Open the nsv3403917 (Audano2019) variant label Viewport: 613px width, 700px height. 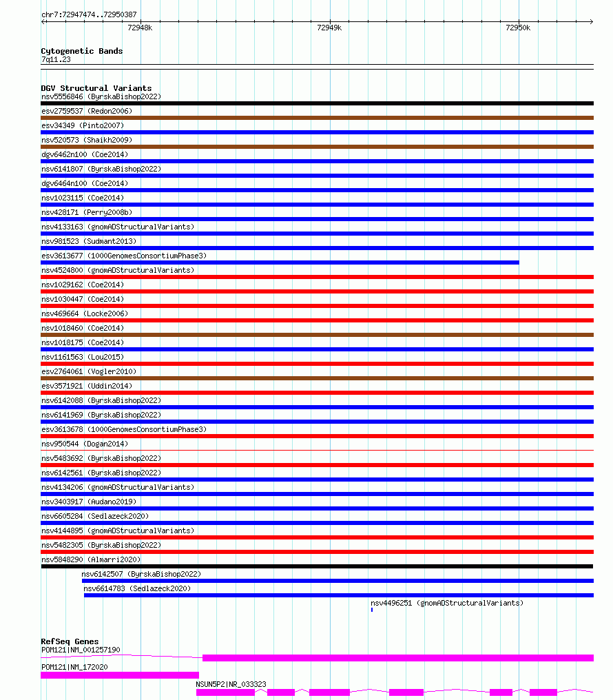tap(89, 502)
